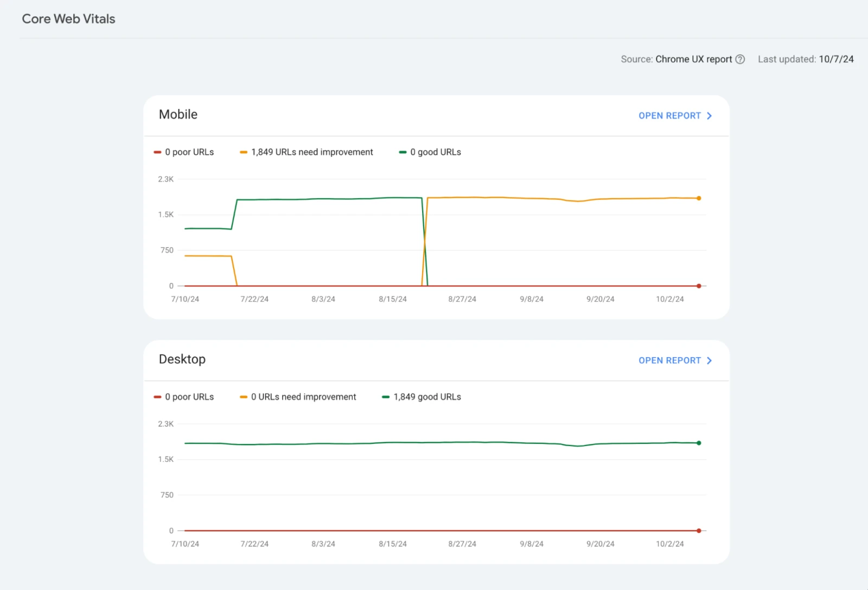Click the 8/15/24 axis label on Mobile chart

393,299
